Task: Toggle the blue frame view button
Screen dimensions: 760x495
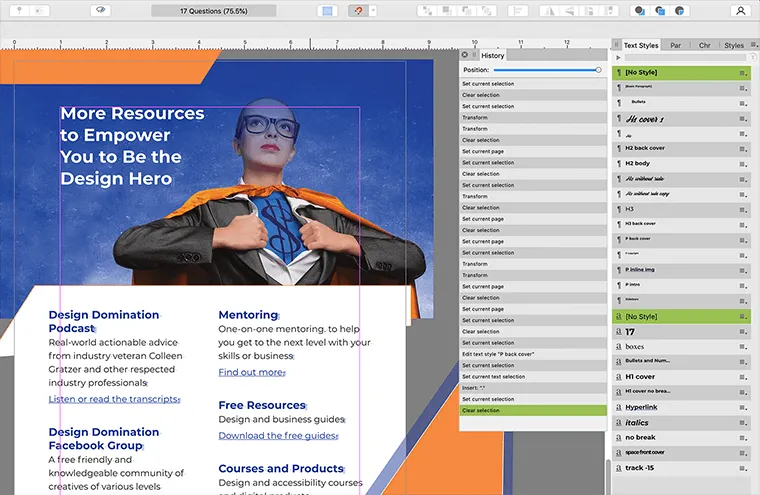Action: point(327,11)
